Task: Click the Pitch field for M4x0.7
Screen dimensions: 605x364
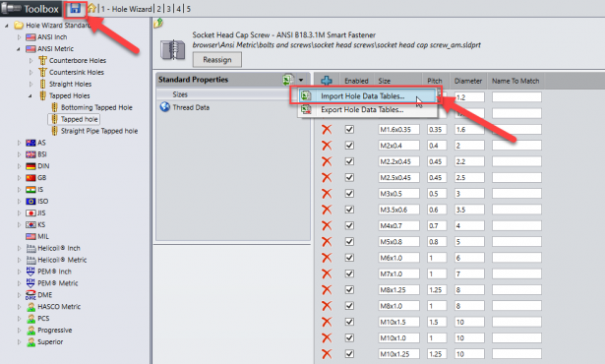Action: tap(437, 225)
